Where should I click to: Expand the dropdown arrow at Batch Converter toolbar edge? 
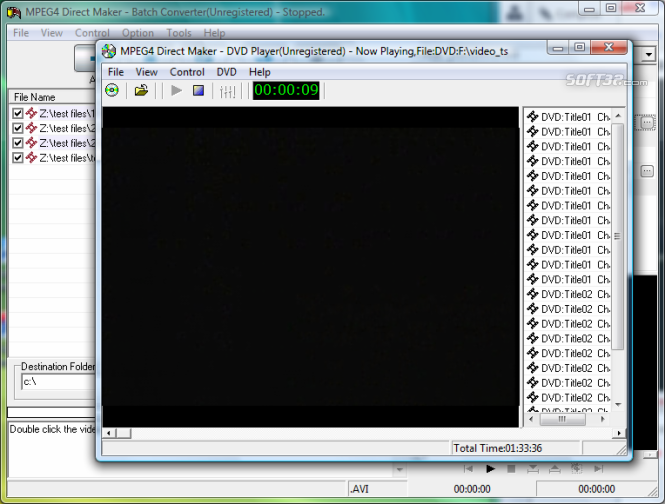(649, 54)
